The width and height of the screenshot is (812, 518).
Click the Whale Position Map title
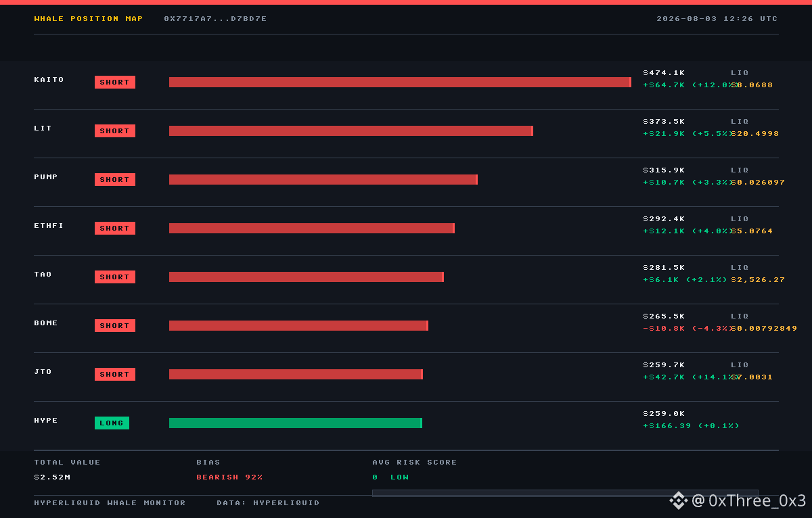(x=89, y=19)
